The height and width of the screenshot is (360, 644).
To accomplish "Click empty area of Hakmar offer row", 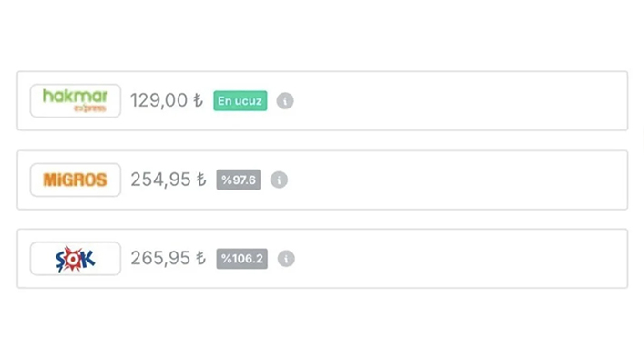I will coord(452,100).
